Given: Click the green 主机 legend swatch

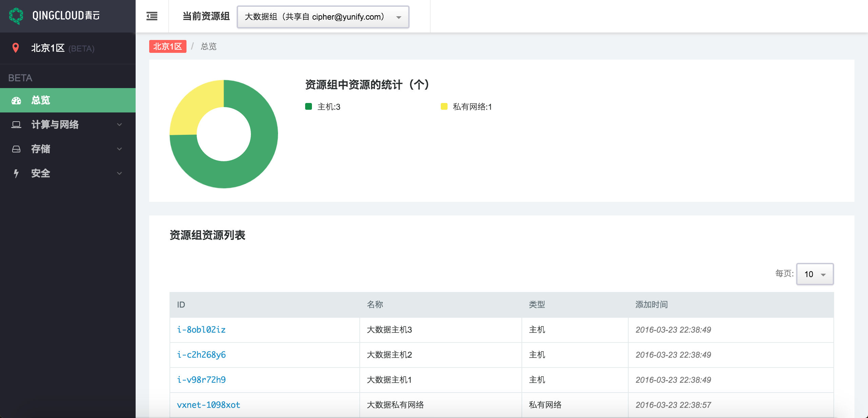Looking at the screenshot, I should click(308, 107).
